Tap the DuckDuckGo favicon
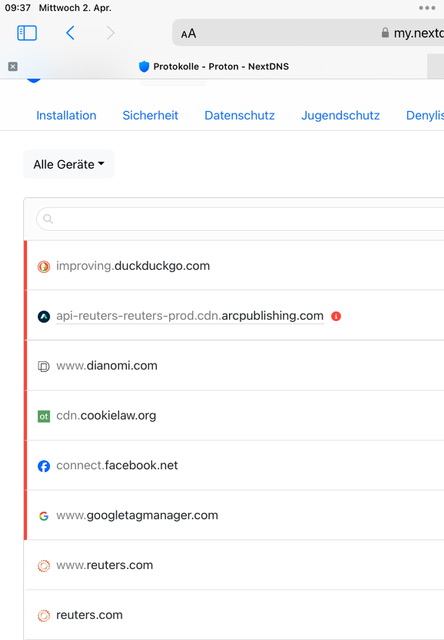 pyautogui.click(x=44, y=267)
